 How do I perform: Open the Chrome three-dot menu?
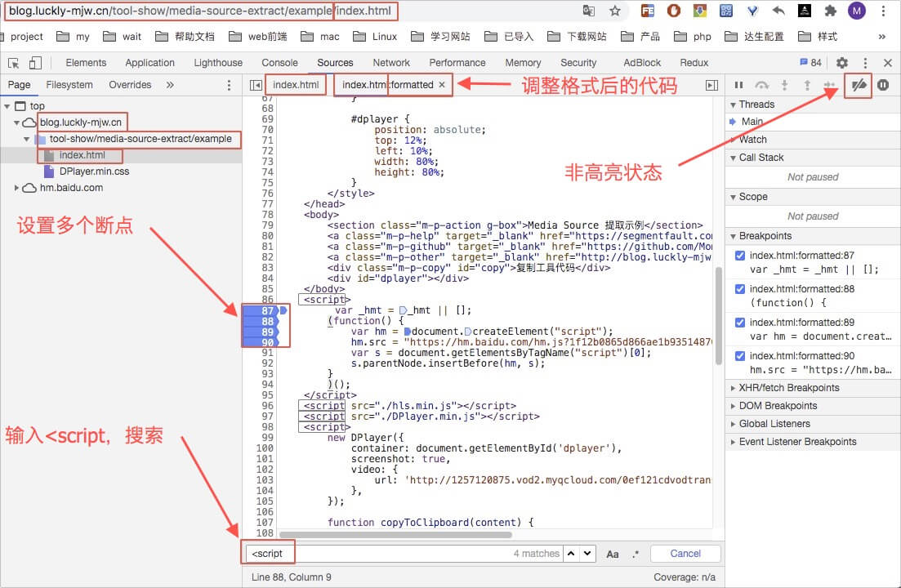[883, 11]
